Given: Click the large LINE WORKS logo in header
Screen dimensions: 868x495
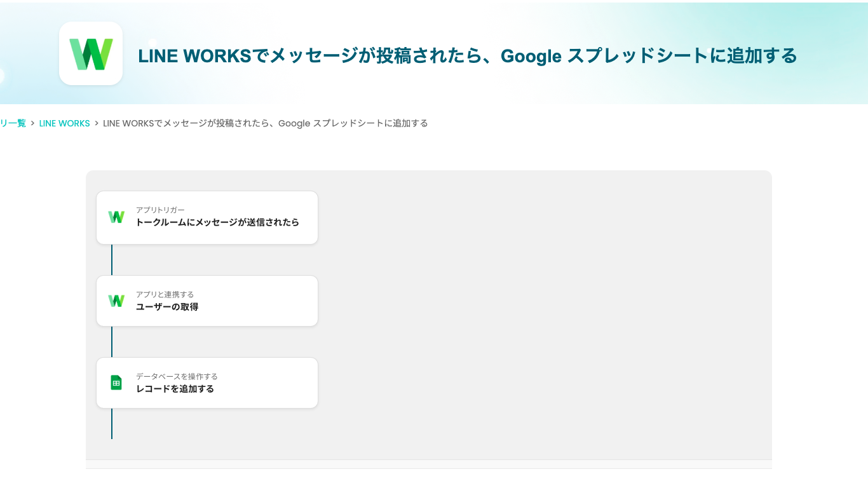Looking at the screenshot, I should tap(91, 53).
